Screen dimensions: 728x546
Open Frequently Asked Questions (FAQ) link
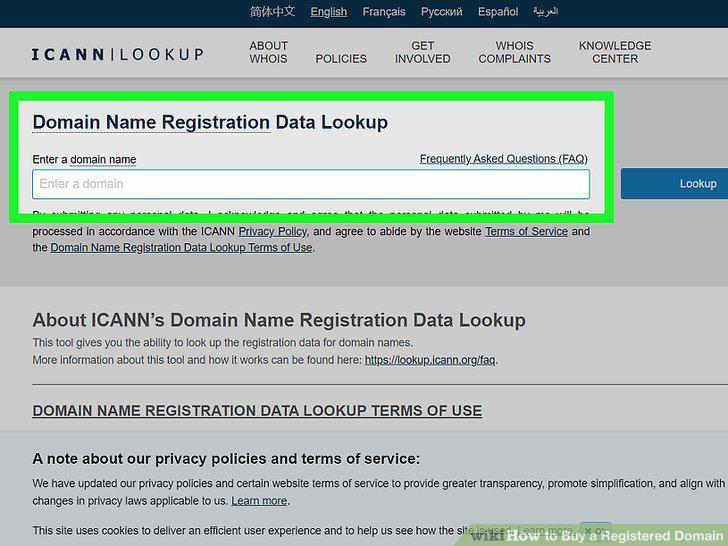click(x=504, y=159)
